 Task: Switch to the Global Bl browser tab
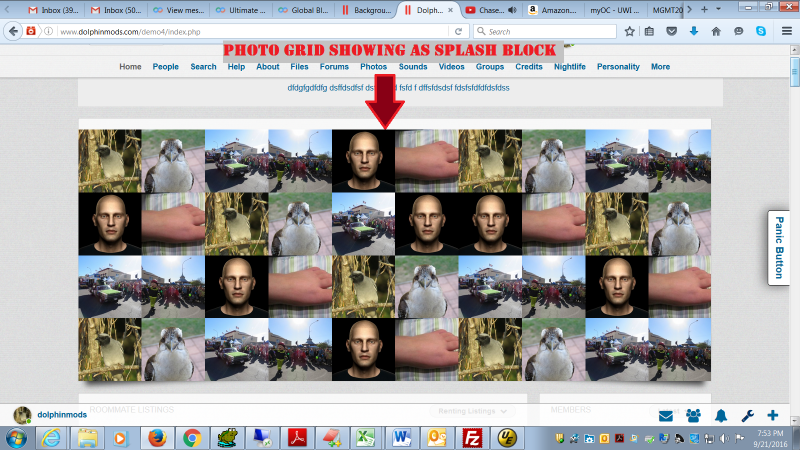(x=304, y=10)
